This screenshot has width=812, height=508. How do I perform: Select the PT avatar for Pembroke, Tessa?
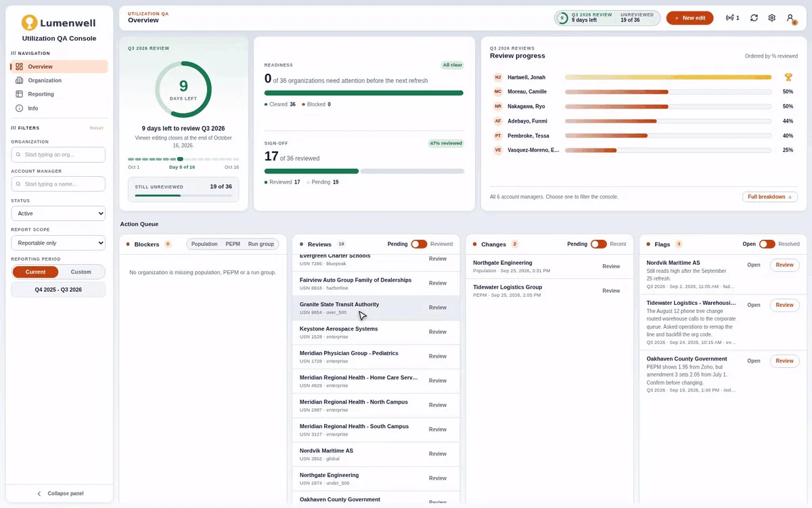[498, 135]
